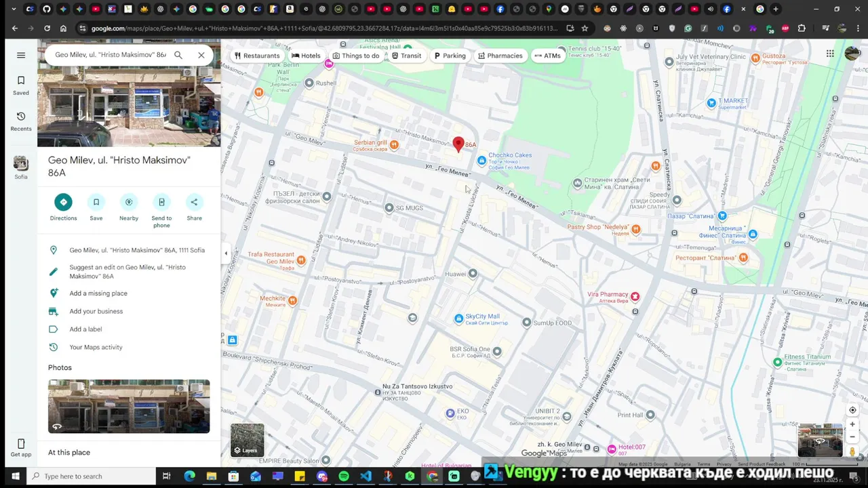Open the Google Maps hamburger menu
The height and width of the screenshot is (488, 868).
click(x=21, y=56)
